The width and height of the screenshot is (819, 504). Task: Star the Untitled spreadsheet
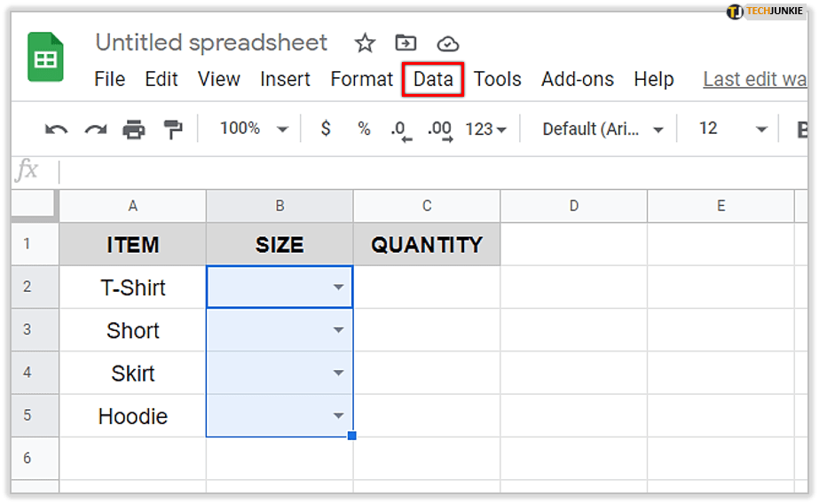(365, 43)
